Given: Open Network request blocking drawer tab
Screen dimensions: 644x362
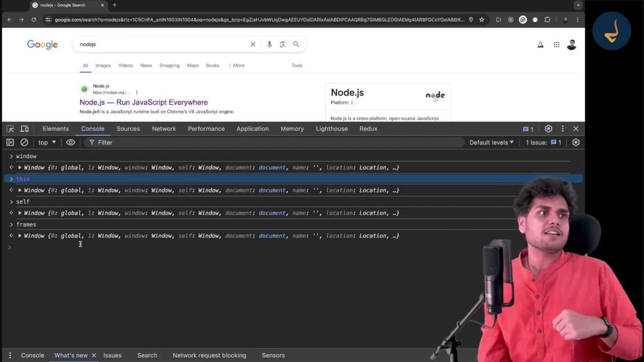Looking at the screenshot, I should click(x=209, y=355).
